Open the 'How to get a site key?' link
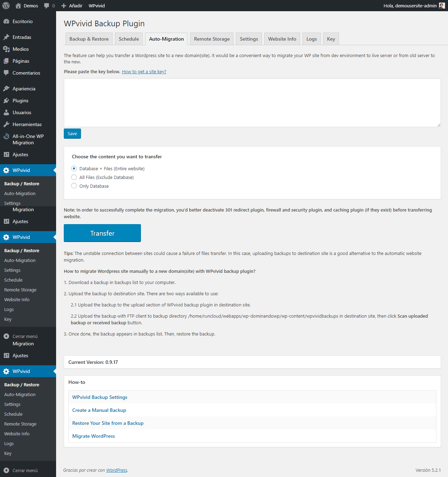The width and height of the screenshot is (448, 477). (144, 72)
